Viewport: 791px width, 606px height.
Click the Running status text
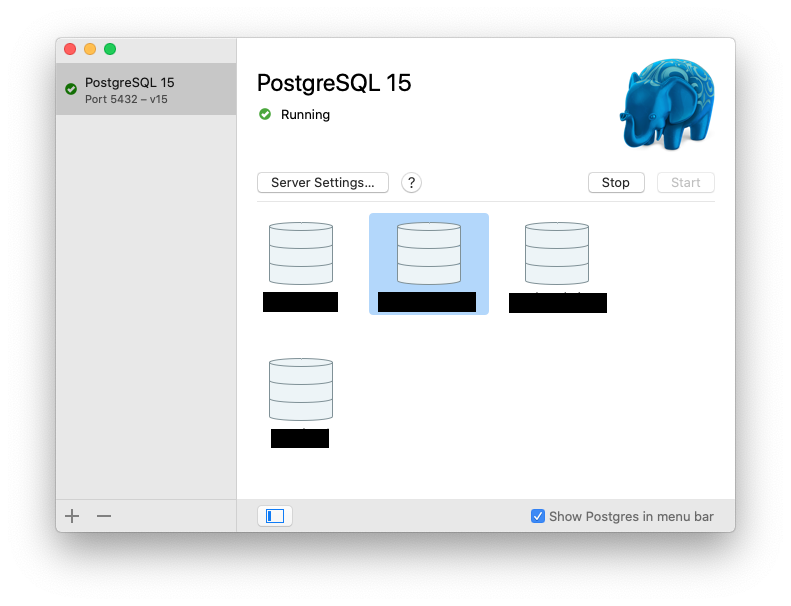[x=305, y=115]
